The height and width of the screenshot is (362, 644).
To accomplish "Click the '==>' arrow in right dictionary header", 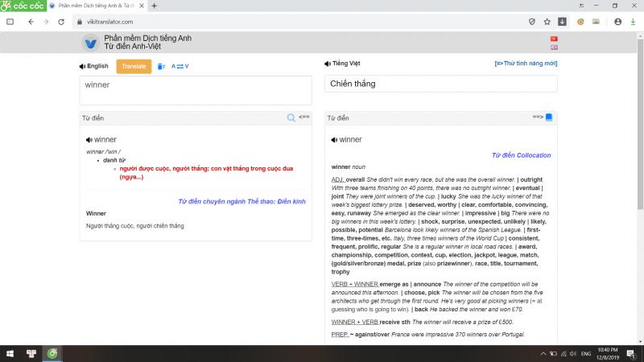I will pyautogui.click(x=538, y=117).
